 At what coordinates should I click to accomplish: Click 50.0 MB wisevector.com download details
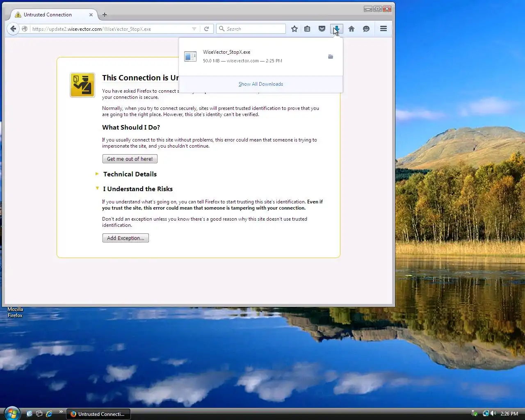[x=242, y=61]
